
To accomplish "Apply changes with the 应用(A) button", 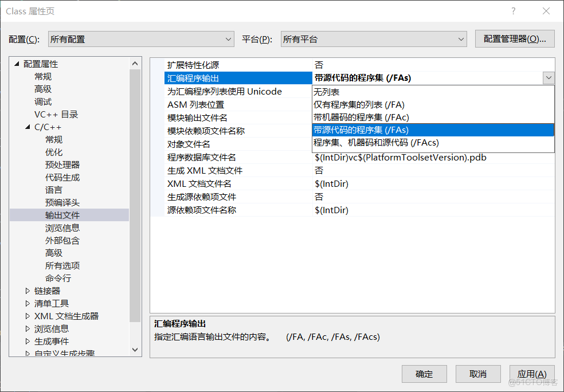I will pyautogui.click(x=532, y=374).
